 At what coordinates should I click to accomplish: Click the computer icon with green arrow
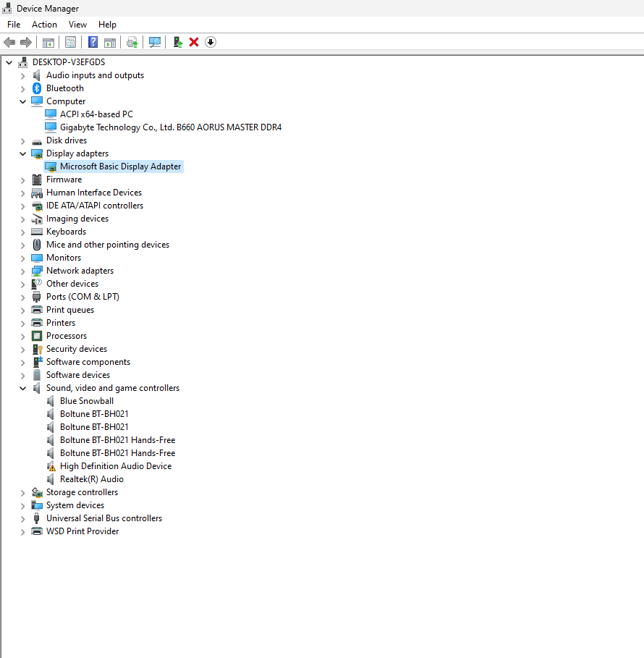[x=177, y=42]
